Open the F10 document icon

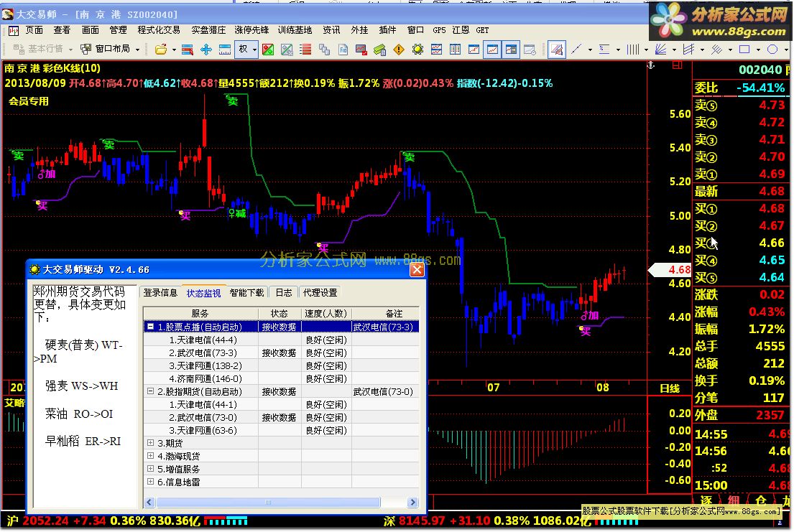pyautogui.click(x=343, y=50)
